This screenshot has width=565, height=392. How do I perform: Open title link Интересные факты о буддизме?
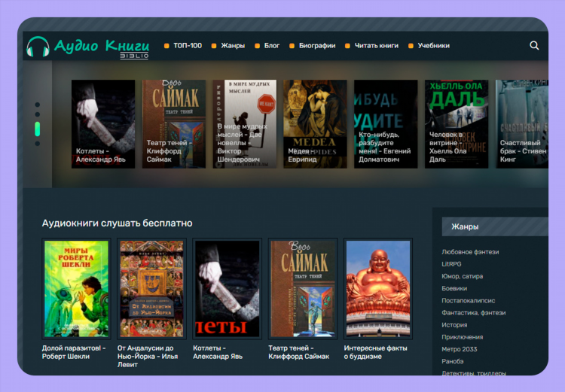(375, 352)
